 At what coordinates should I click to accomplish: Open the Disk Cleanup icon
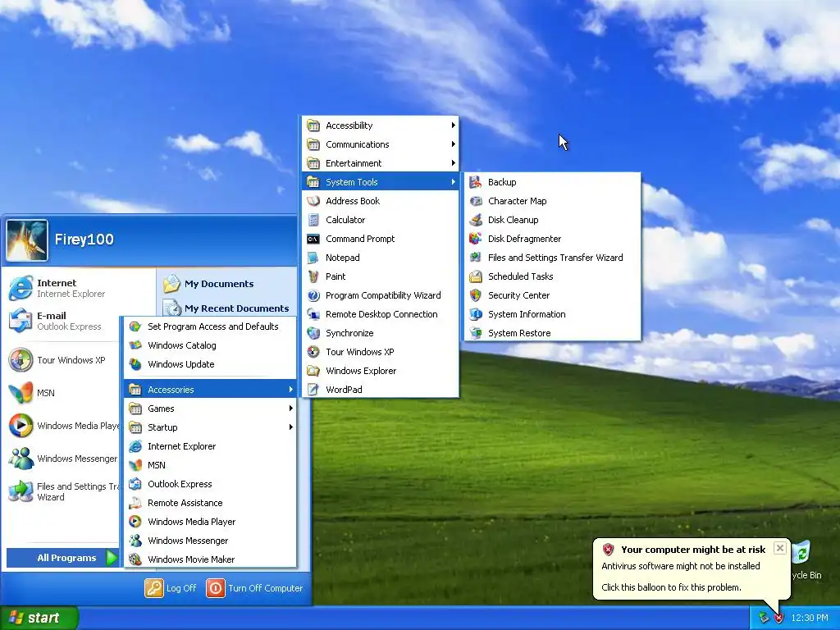pyautogui.click(x=476, y=220)
